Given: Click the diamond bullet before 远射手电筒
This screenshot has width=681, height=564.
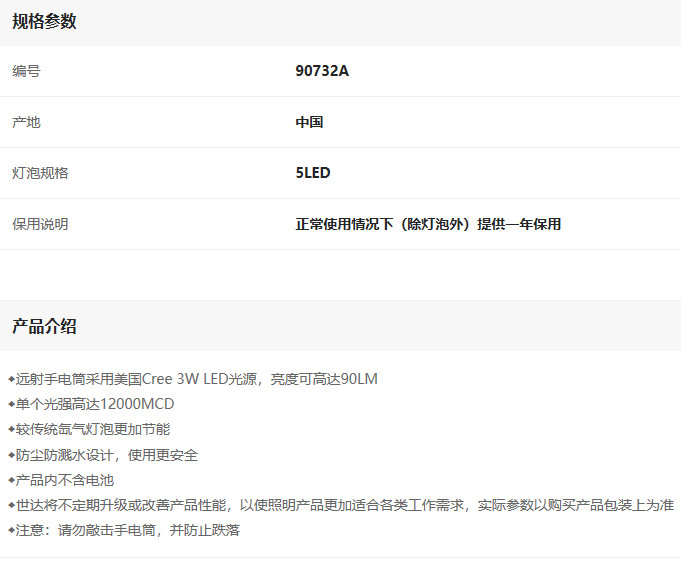Looking at the screenshot, I should (11, 379).
